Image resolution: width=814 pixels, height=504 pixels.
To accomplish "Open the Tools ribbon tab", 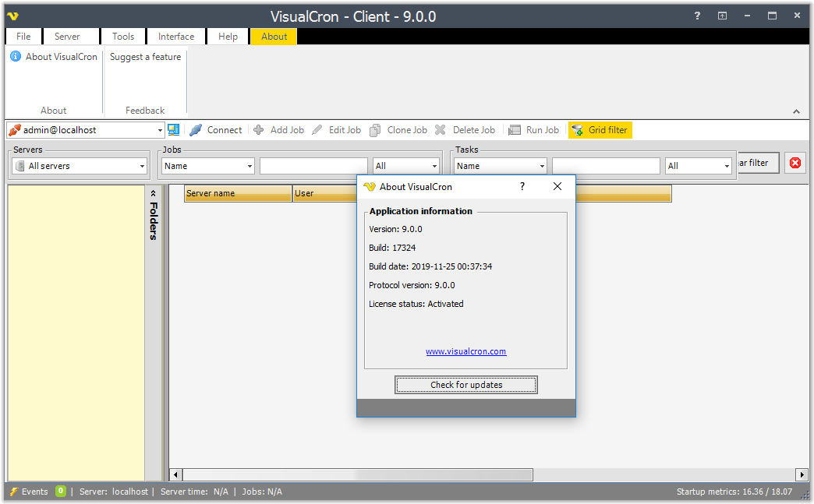I will (123, 37).
